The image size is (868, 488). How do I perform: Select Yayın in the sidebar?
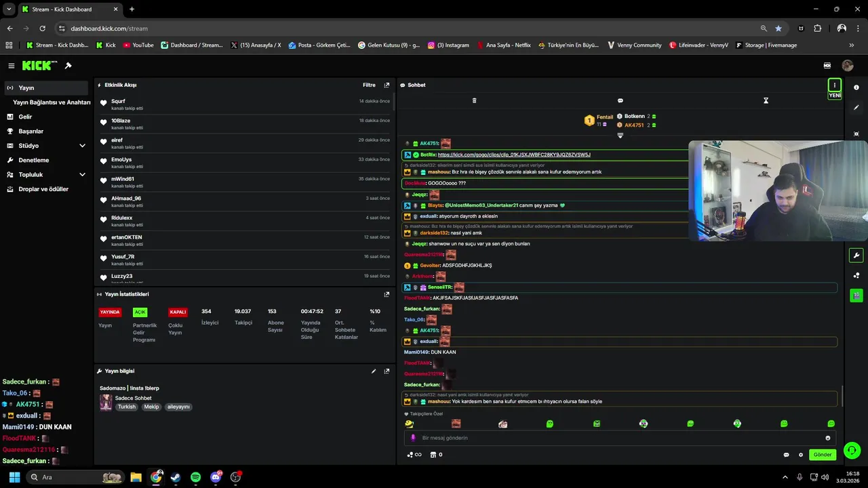pyautogui.click(x=47, y=88)
